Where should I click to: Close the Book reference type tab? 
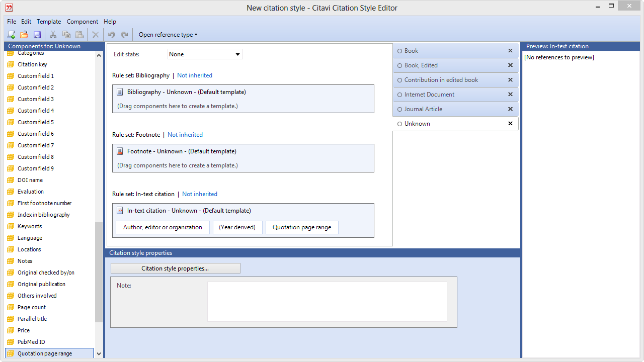(x=510, y=51)
